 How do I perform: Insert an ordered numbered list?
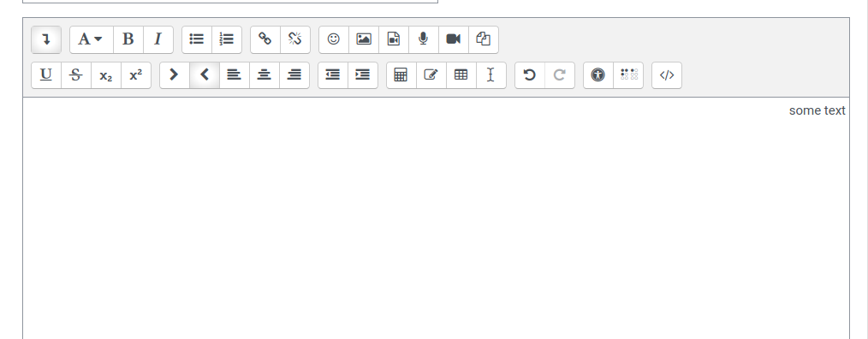[227, 39]
